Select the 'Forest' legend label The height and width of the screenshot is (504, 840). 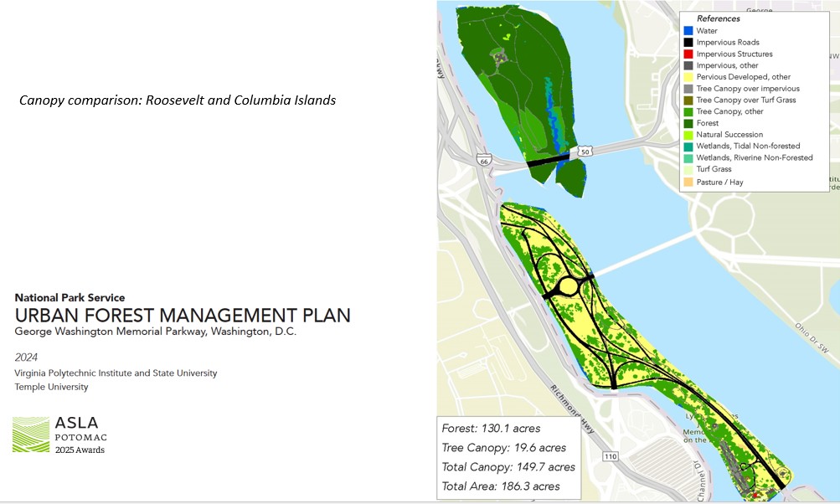(x=707, y=123)
